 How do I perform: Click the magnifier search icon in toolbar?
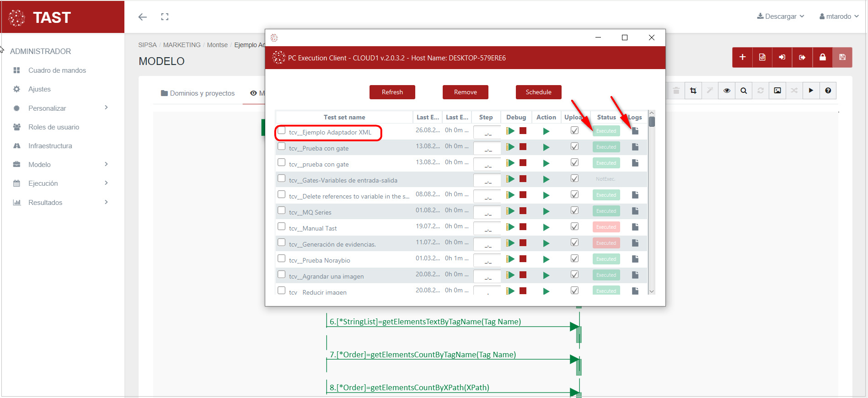pyautogui.click(x=744, y=91)
